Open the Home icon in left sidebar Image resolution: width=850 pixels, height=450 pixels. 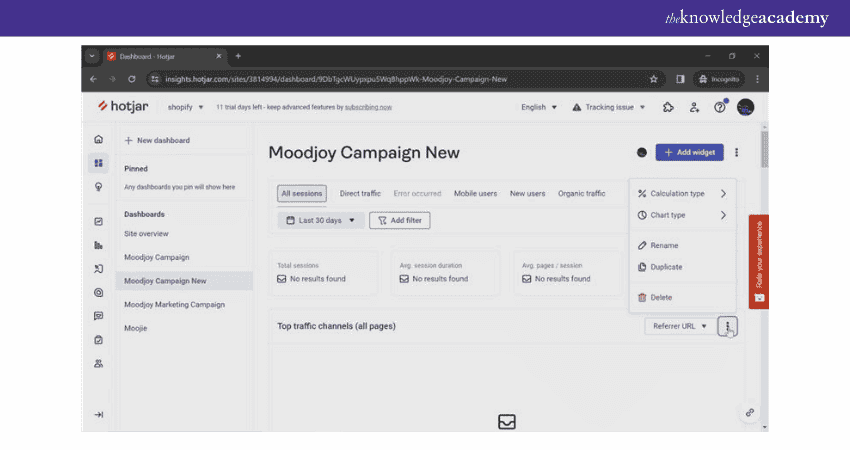98,140
